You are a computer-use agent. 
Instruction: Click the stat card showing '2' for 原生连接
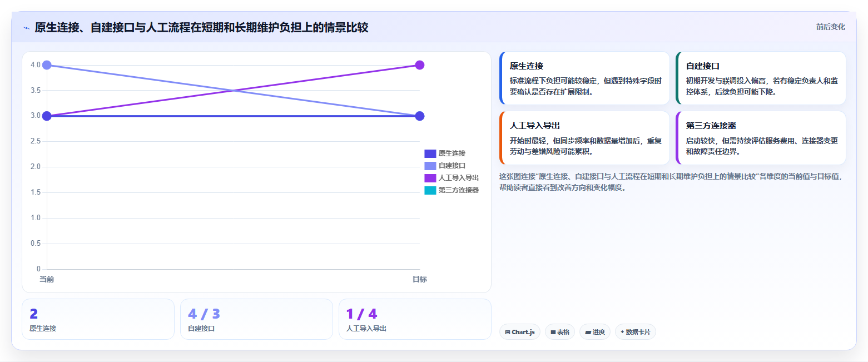coord(98,319)
